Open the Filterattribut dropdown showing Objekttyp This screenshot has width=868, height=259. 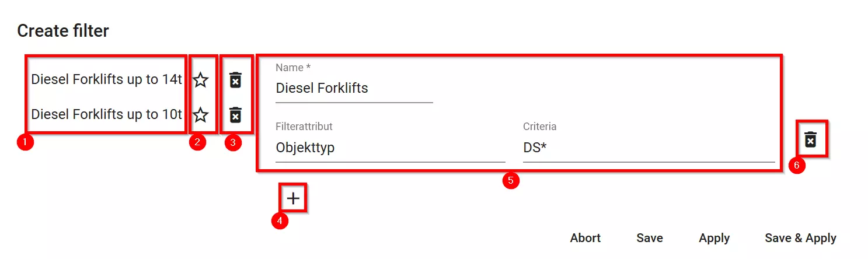(x=390, y=148)
